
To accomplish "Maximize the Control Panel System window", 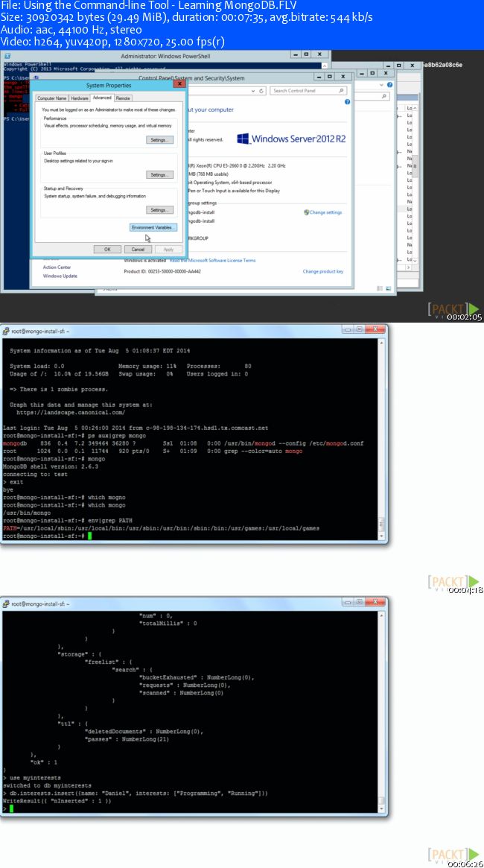I will tap(330, 77).
